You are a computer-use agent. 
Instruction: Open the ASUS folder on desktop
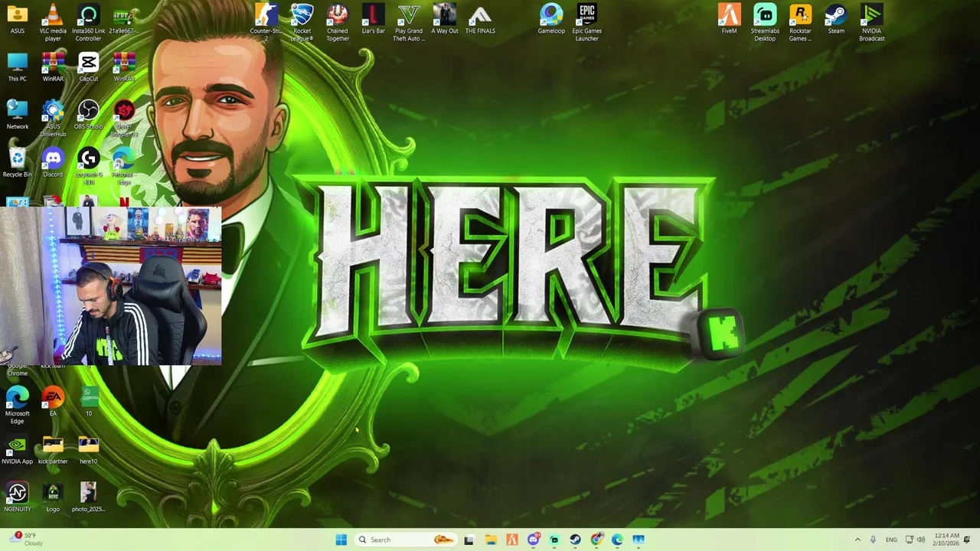(x=17, y=19)
